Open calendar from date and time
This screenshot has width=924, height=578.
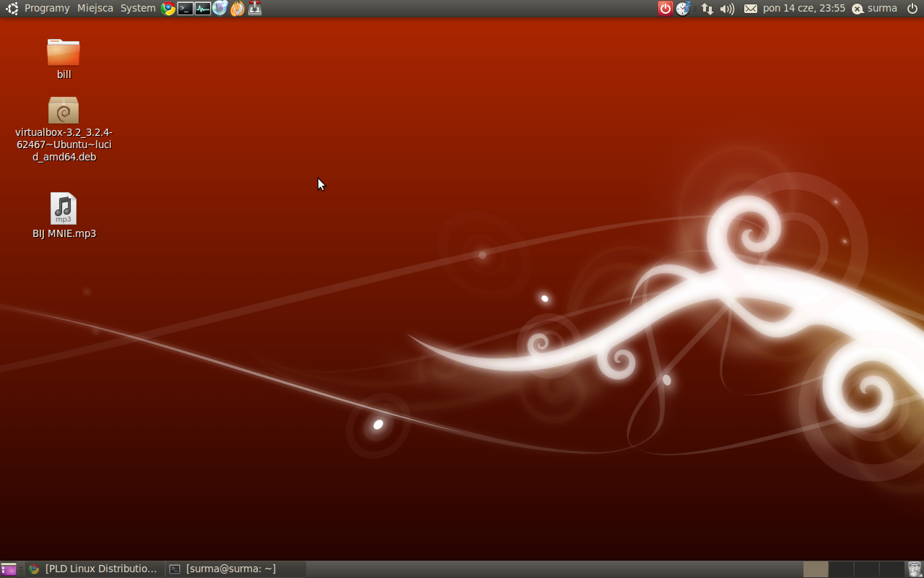point(804,9)
